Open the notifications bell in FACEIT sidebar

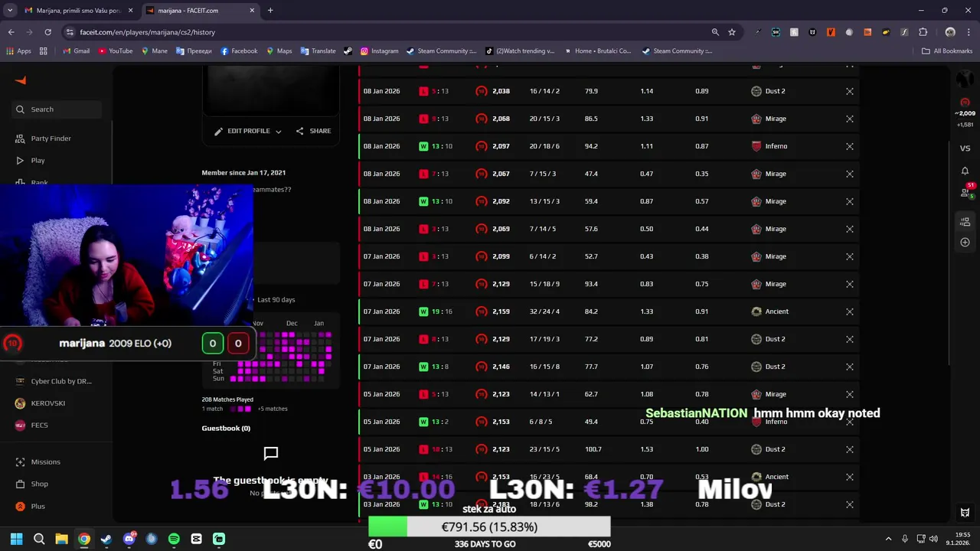[965, 171]
